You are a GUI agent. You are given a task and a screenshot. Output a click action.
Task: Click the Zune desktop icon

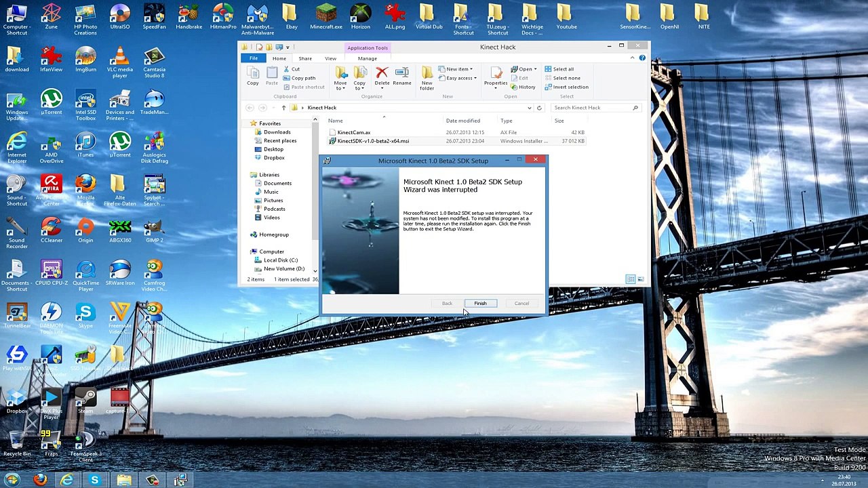coord(51,18)
